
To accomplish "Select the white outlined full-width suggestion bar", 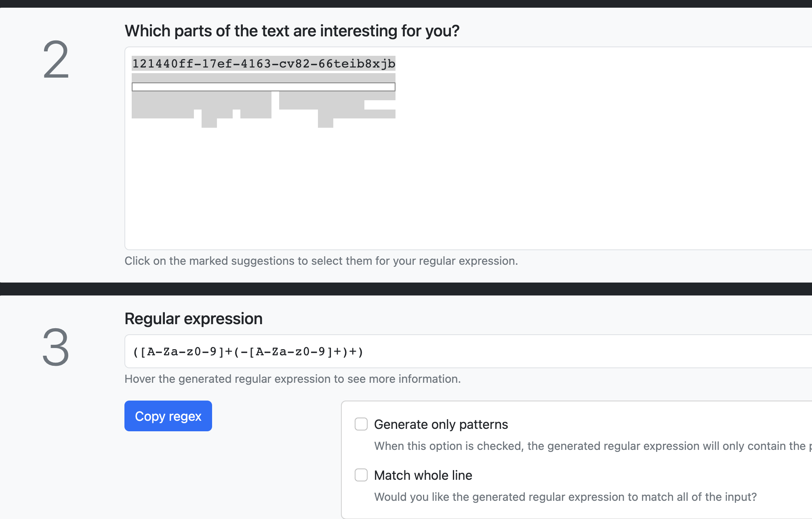I will [263, 87].
